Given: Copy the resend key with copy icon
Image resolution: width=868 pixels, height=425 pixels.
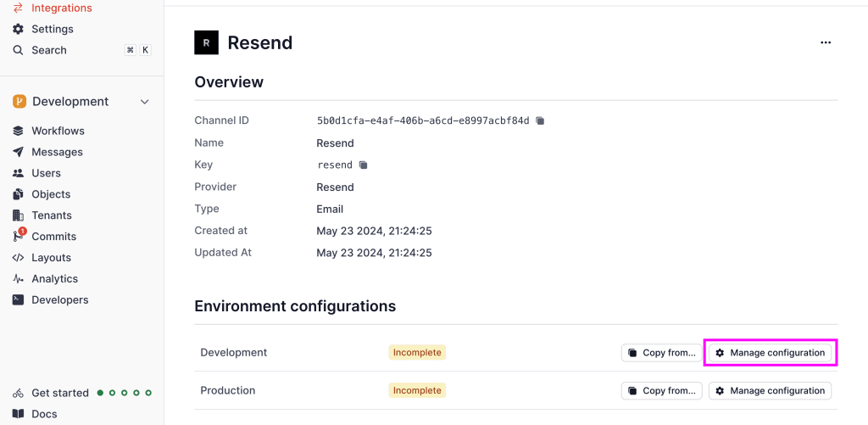Looking at the screenshot, I should (x=363, y=165).
